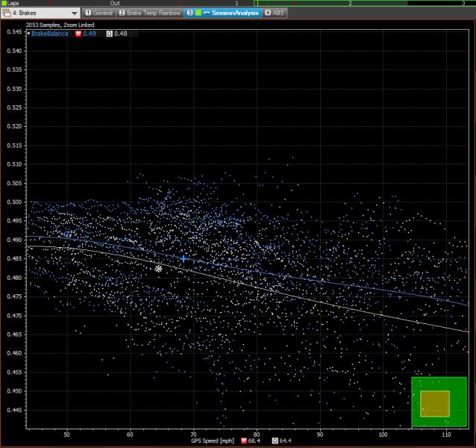The width and height of the screenshot is (476, 448).
Task: Select the SessionAnalysis worksheet tab
Action: pos(223,13)
